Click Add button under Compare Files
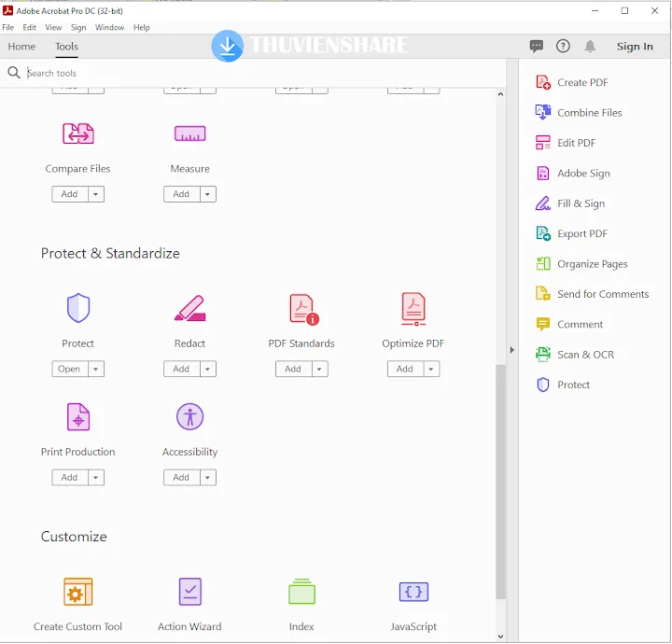The width and height of the screenshot is (672, 644). coord(70,194)
